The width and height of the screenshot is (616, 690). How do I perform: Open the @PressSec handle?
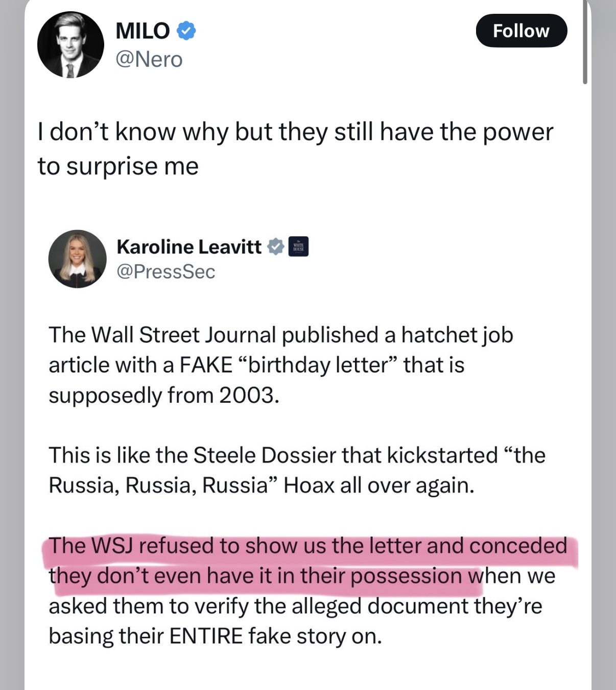166,272
